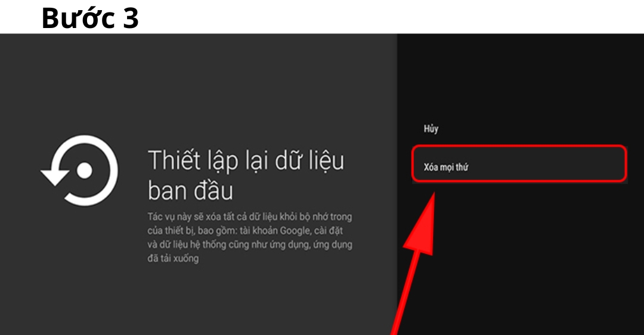
Task: Click the red arrow annotation
Action: (x=420, y=250)
